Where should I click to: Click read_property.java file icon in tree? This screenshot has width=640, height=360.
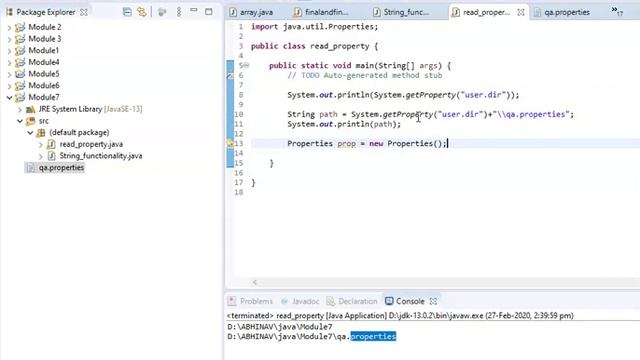tap(51, 144)
